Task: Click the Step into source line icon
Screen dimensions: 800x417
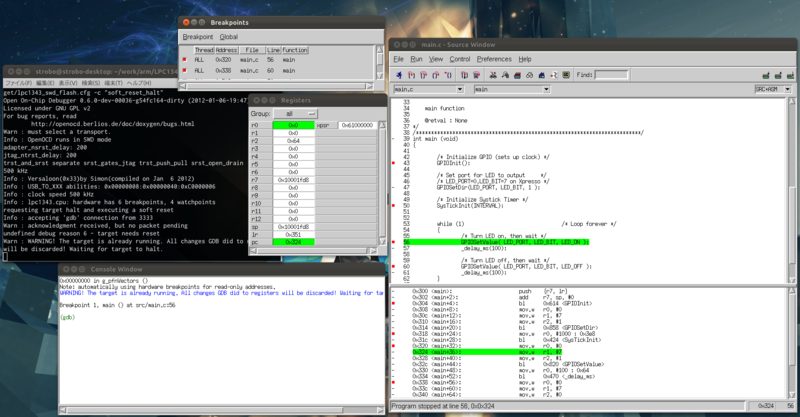Action: tap(411, 75)
